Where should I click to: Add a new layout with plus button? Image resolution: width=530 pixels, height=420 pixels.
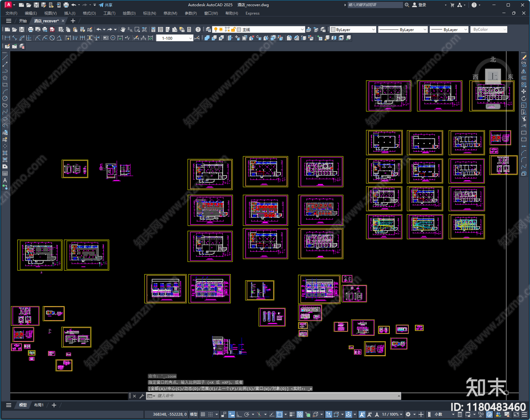(54, 405)
